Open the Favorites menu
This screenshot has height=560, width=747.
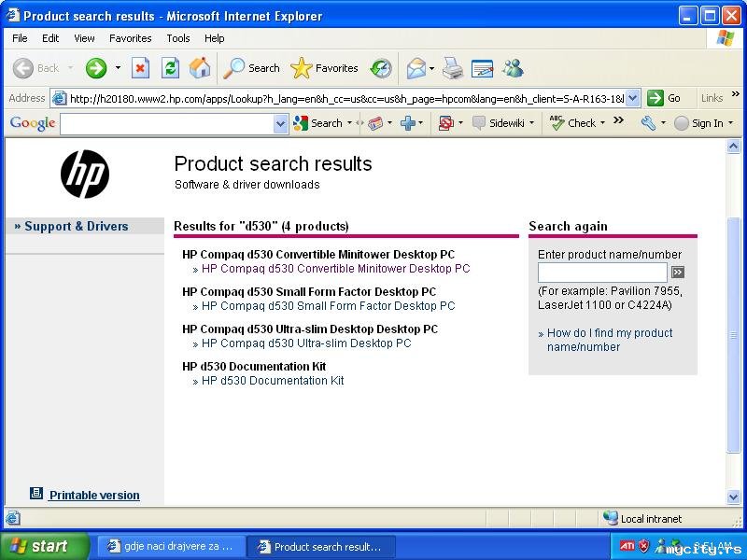coord(130,38)
